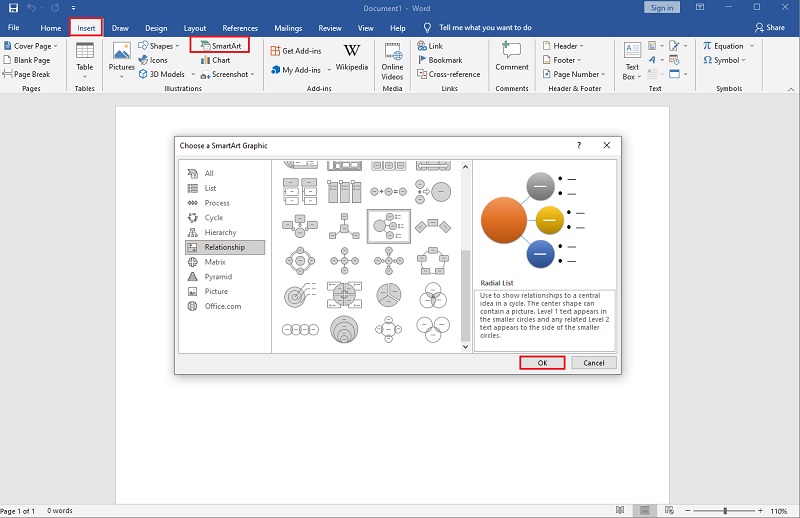Click the 110% zoom level
The height and width of the screenshot is (518, 800).
pos(779,511)
